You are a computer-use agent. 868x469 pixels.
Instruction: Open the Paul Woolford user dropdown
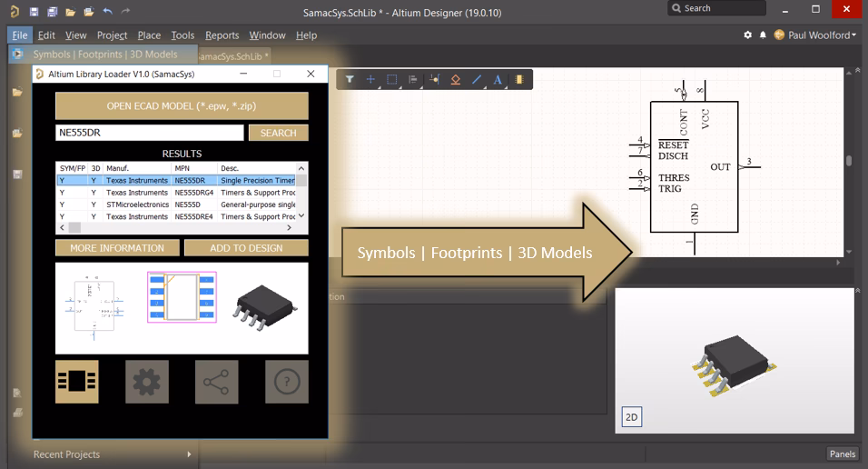(x=821, y=35)
